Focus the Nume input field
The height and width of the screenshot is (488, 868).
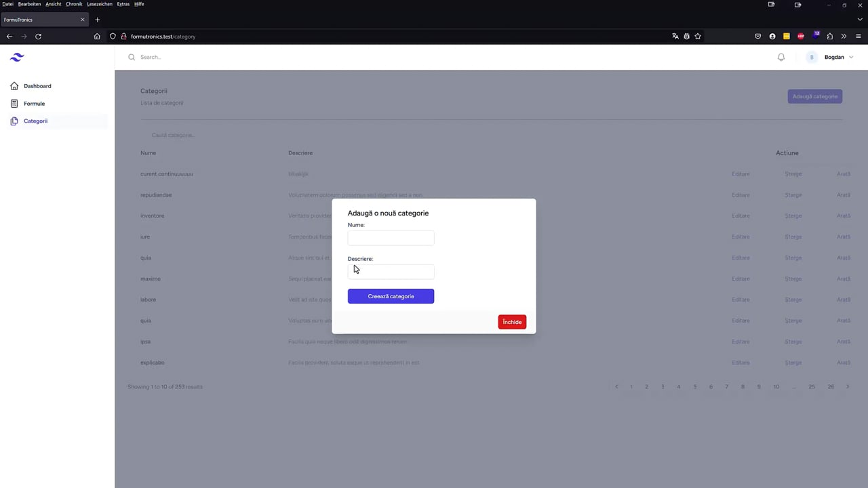point(391,238)
